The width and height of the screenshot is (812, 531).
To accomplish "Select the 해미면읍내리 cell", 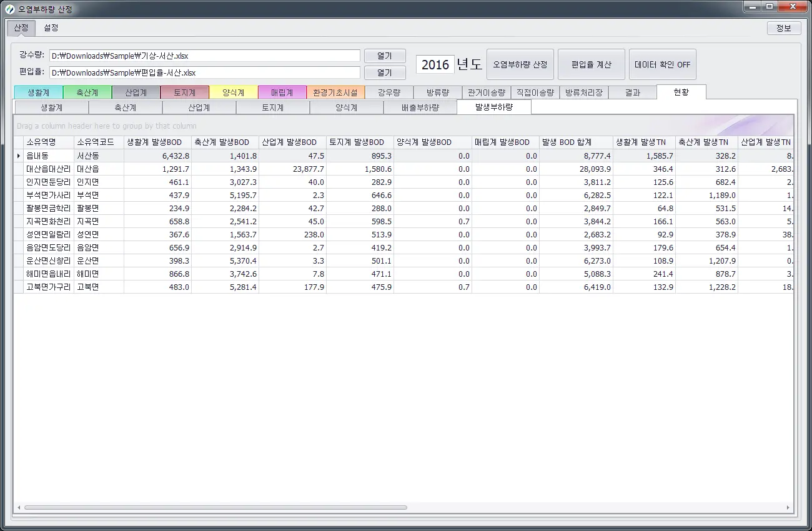I will [49, 274].
